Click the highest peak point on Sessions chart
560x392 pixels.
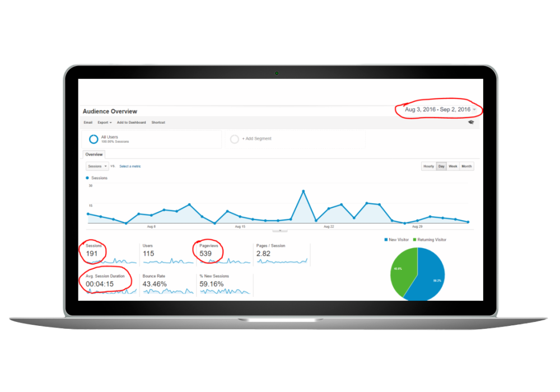(x=304, y=192)
